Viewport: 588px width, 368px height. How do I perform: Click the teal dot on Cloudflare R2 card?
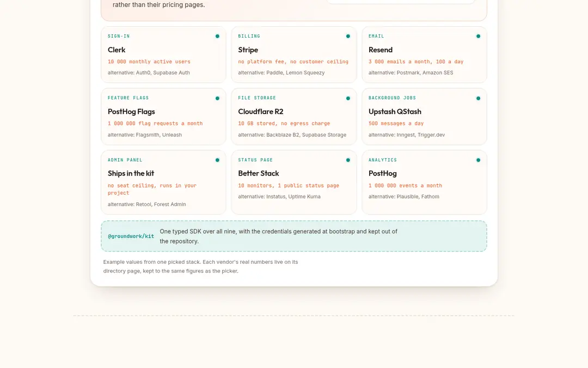(x=348, y=98)
